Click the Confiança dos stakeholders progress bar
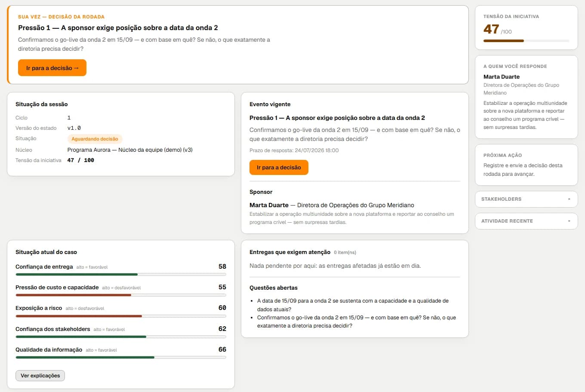 tap(121, 337)
